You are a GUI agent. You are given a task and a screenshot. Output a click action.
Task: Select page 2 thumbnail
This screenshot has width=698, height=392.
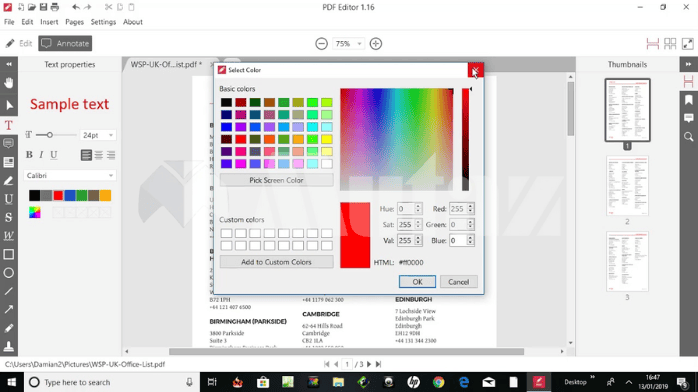627,186
